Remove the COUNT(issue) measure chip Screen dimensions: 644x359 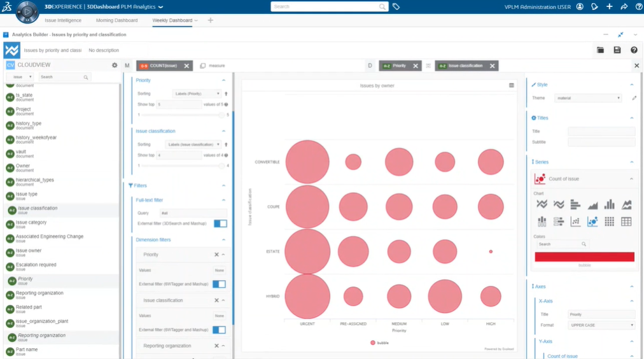pyautogui.click(x=186, y=66)
